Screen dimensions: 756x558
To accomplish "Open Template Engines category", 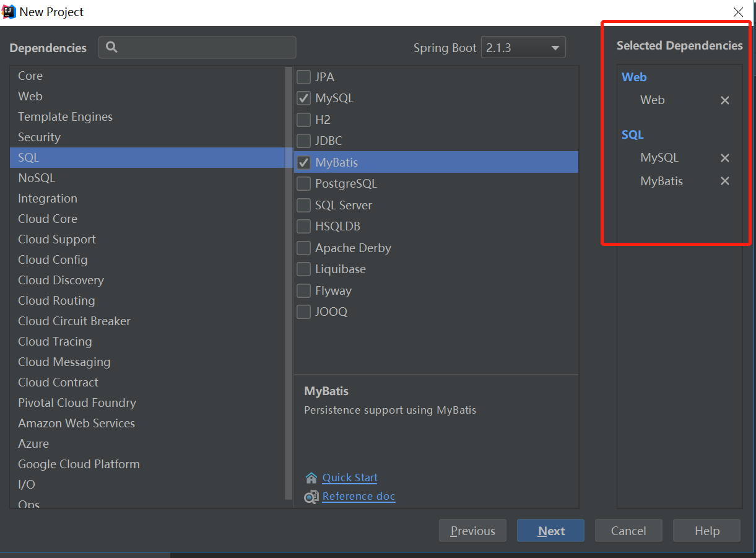I will [x=147, y=116].
